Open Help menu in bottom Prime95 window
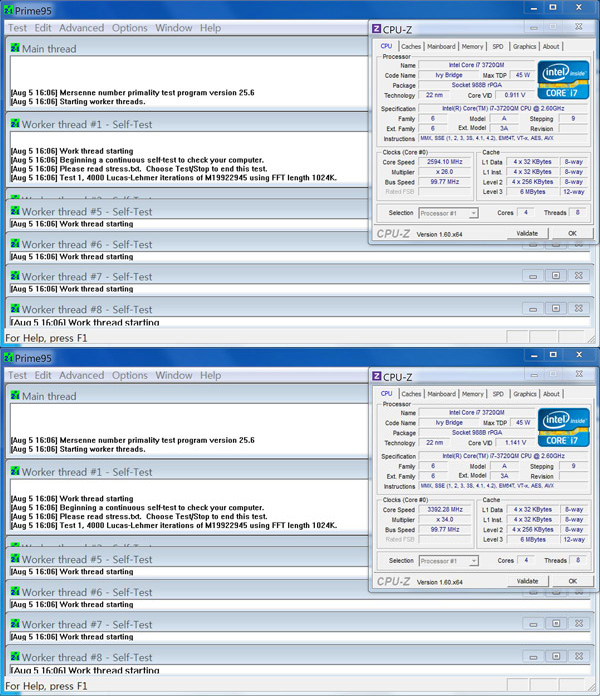This screenshot has width=600, height=696. click(x=210, y=375)
